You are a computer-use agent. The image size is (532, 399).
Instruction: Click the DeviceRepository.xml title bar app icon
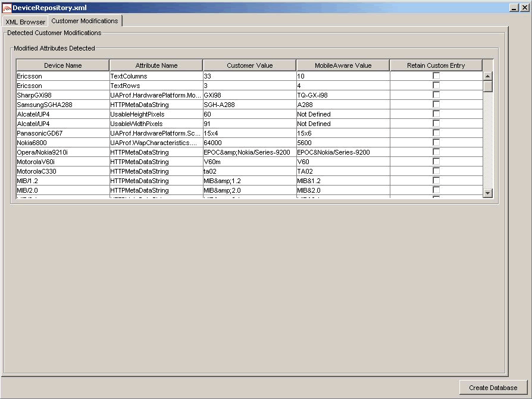coord(7,8)
